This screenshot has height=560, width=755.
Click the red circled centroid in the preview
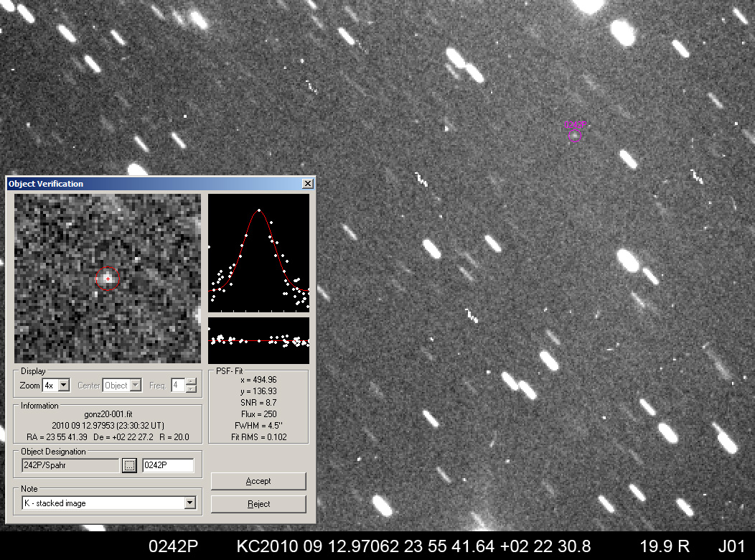click(x=108, y=278)
